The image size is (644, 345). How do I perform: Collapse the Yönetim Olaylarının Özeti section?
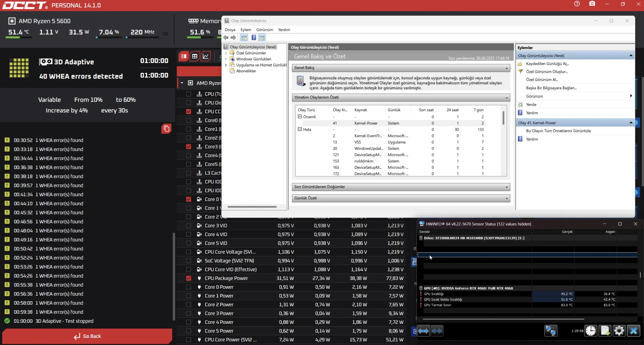tap(507, 98)
